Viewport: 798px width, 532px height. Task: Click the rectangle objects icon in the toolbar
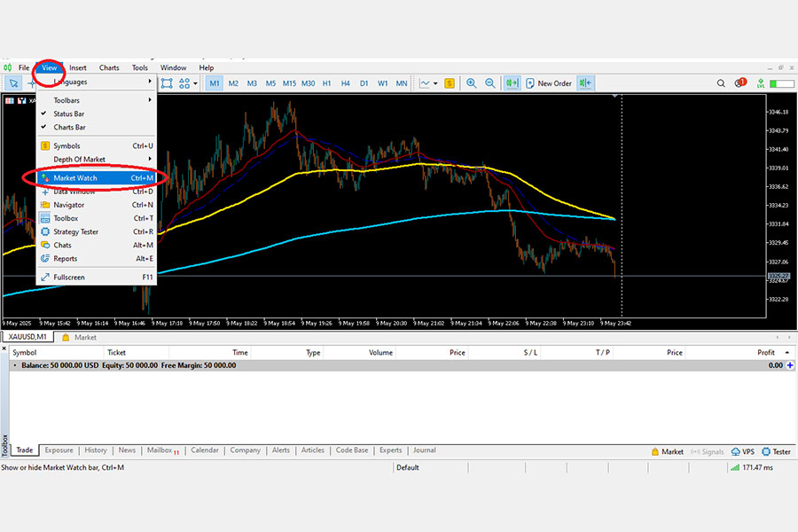point(167,83)
